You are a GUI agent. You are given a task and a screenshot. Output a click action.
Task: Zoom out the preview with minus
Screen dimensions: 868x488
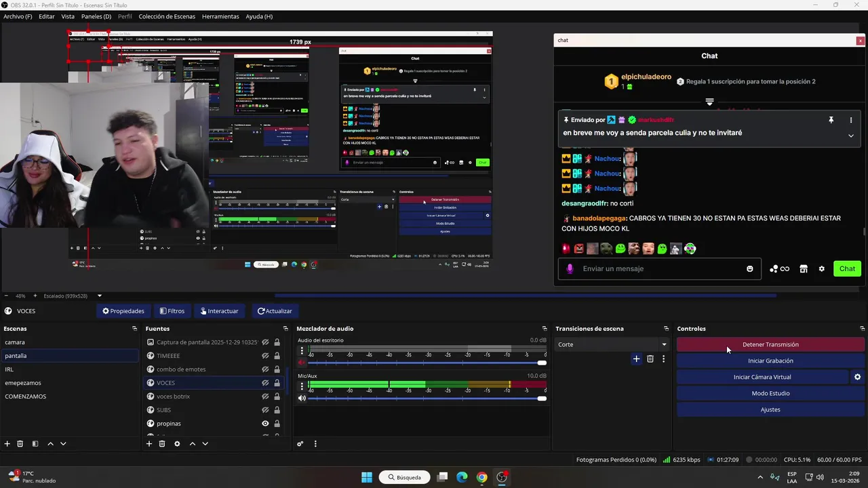6,296
